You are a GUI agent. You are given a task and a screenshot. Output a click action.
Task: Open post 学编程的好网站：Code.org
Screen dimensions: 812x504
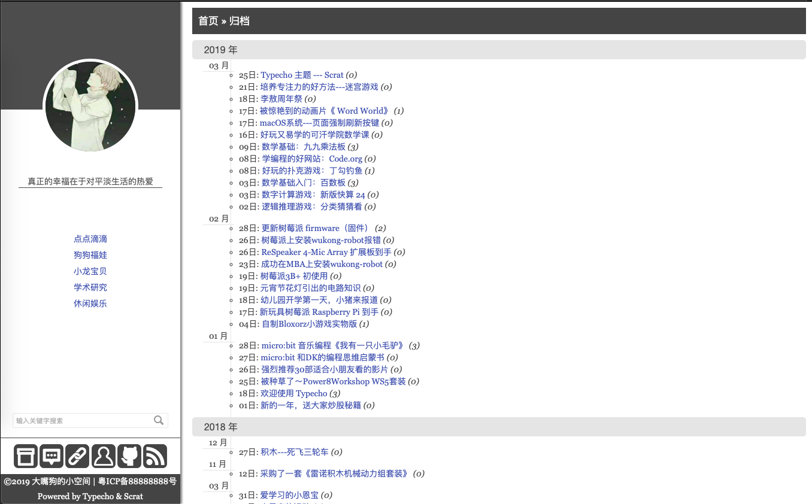[312, 159]
